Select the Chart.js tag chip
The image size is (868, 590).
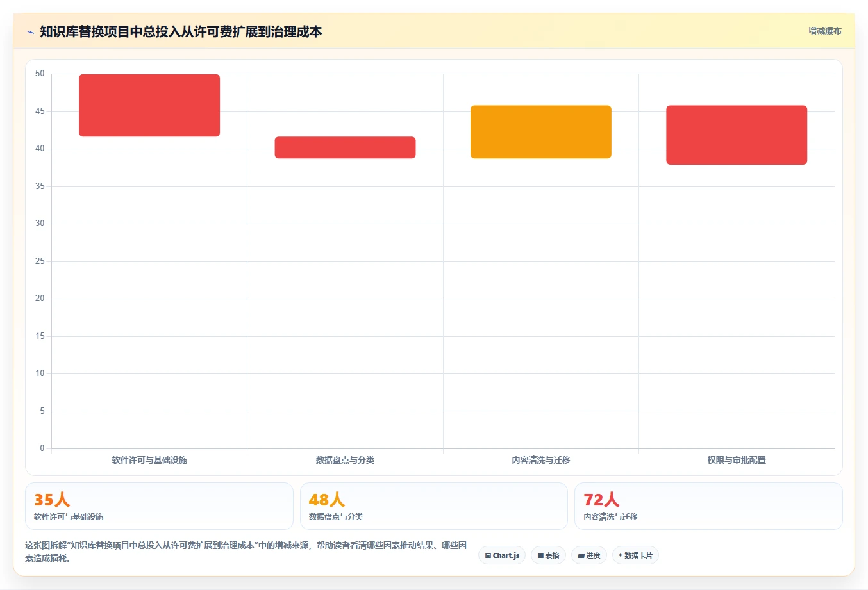point(502,555)
